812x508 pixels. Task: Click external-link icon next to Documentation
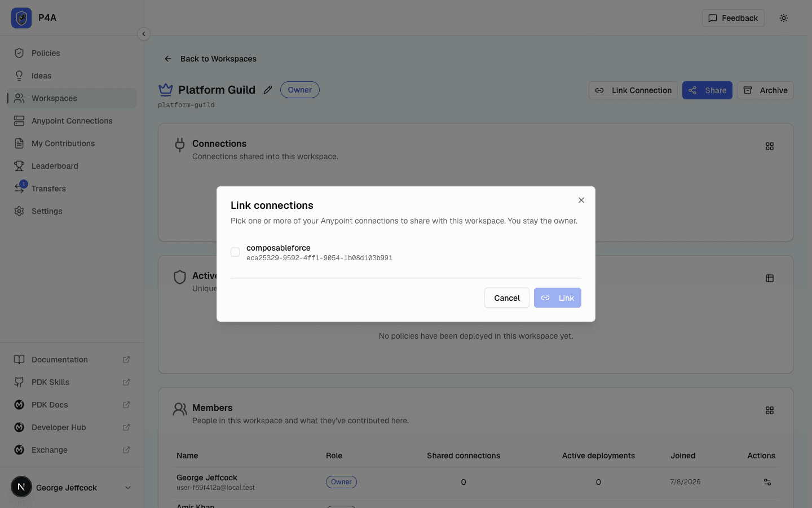coord(126,360)
